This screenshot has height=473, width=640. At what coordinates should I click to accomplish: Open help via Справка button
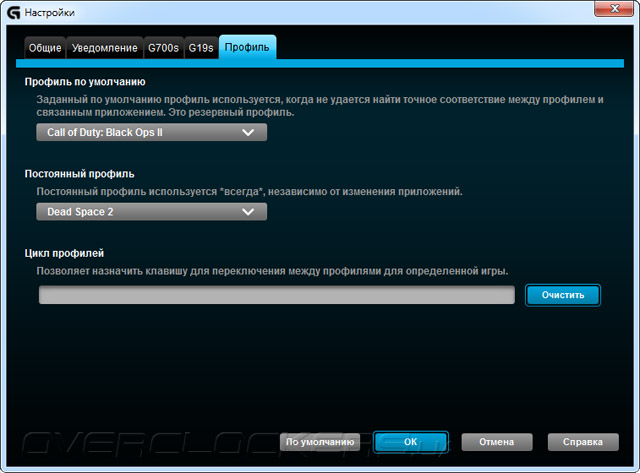(583, 442)
